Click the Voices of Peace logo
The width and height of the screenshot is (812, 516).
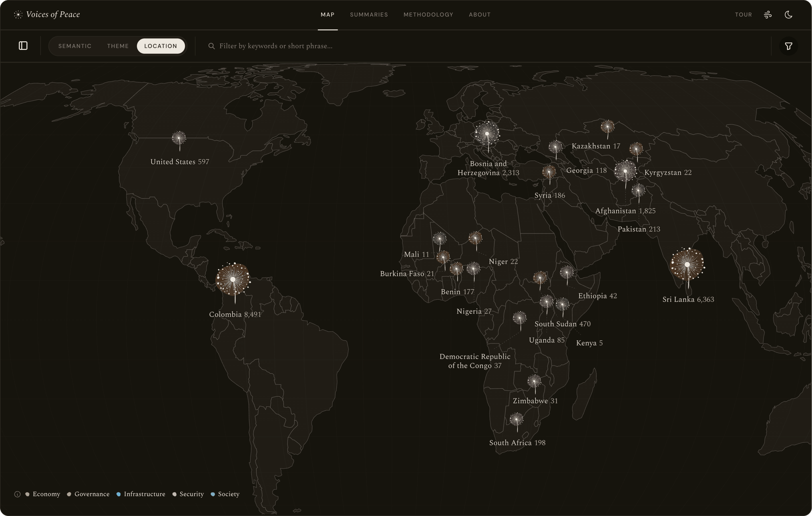47,14
